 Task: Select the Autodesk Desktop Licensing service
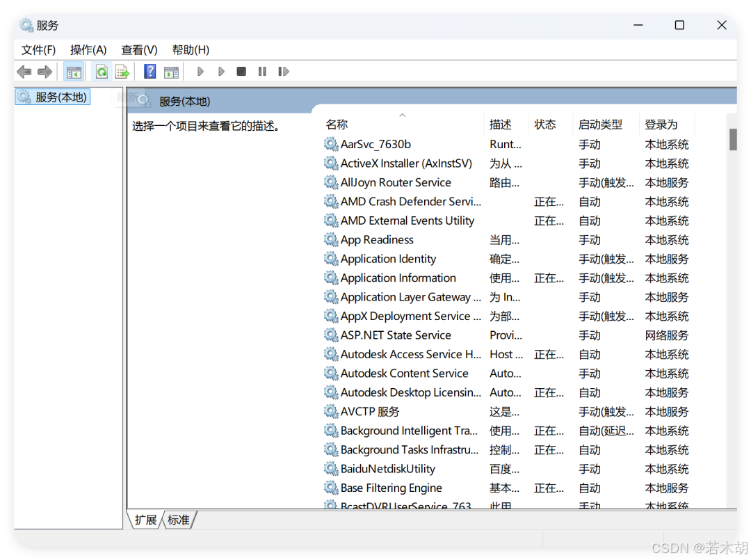coord(411,392)
